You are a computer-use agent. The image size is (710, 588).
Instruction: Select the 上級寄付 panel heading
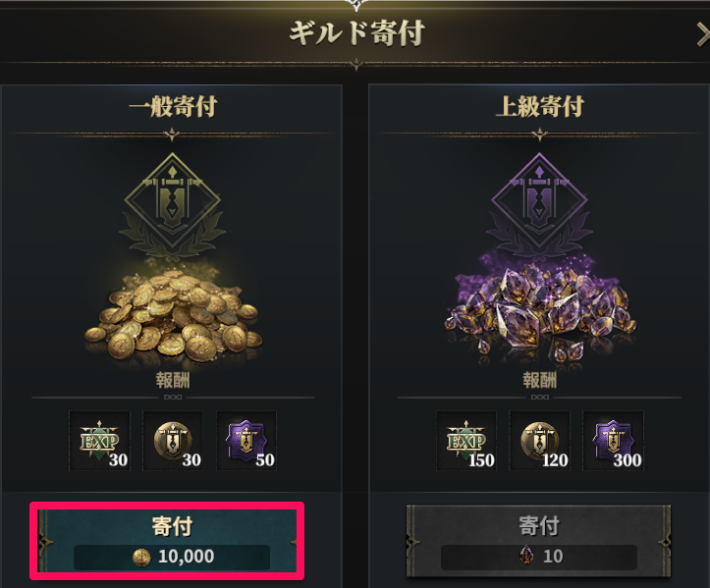(x=540, y=107)
